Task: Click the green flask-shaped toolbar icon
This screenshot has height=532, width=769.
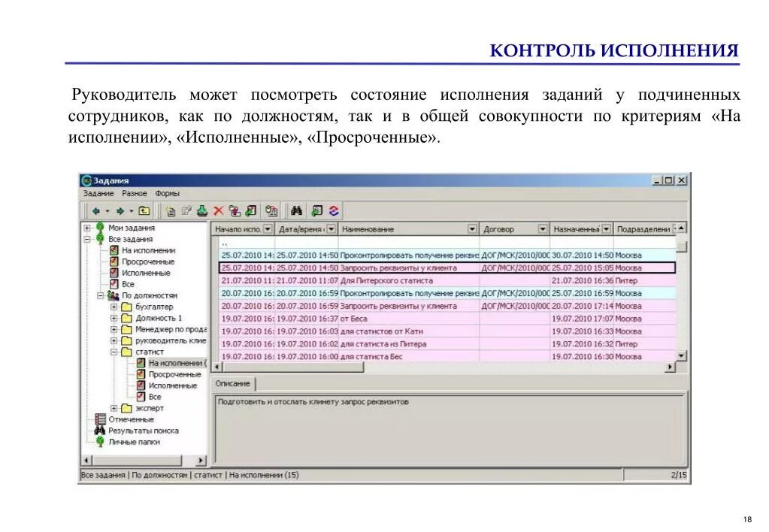Action: 202,211
